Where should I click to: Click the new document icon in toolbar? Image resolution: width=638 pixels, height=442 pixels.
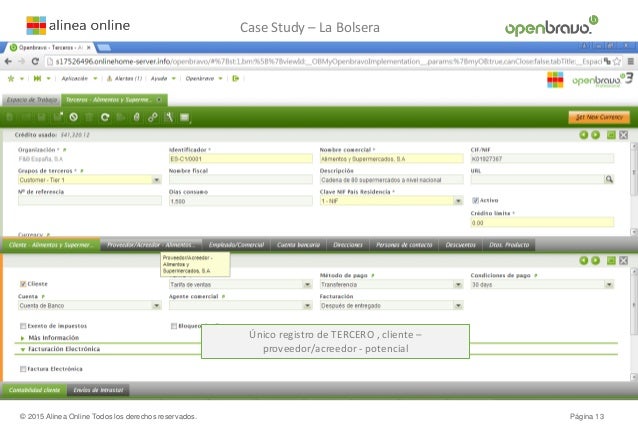point(10,117)
